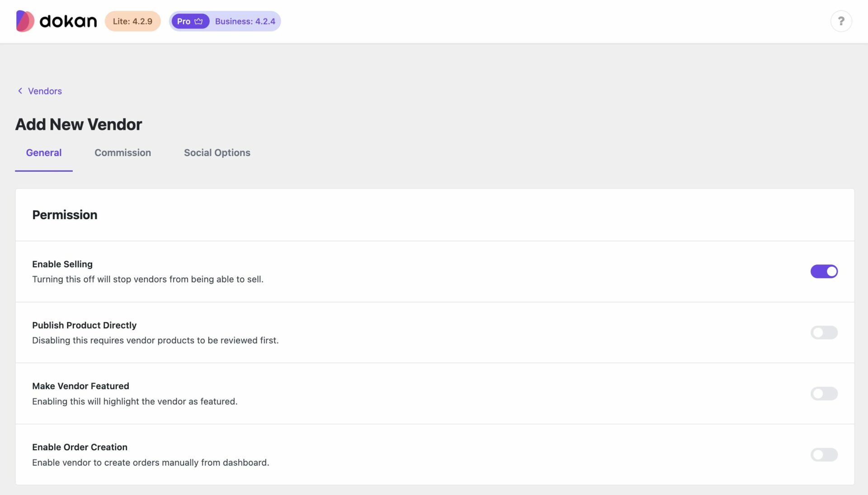Click the Business: 4.2.4 badge
Viewport: 868px width, 495px height.
coord(245,21)
